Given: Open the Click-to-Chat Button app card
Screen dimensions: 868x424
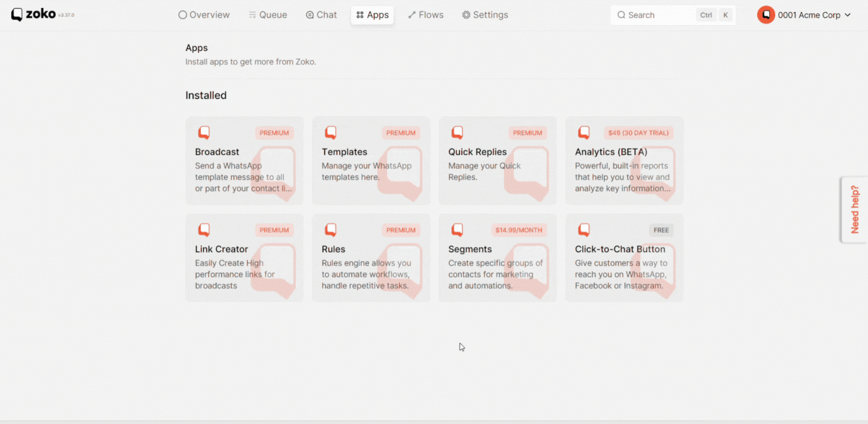Looking at the screenshot, I should point(625,258).
